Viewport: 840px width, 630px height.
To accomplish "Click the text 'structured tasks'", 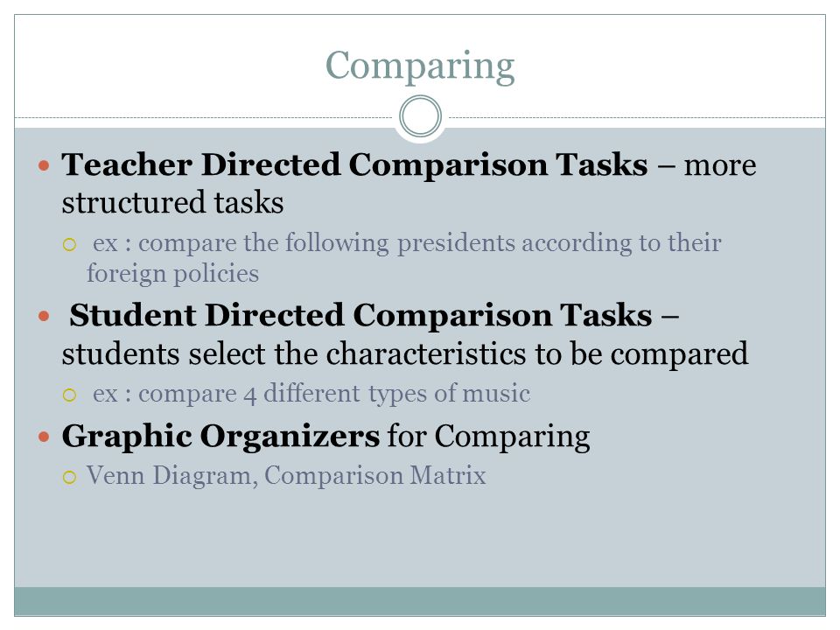I will pyautogui.click(x=172, y=202).
